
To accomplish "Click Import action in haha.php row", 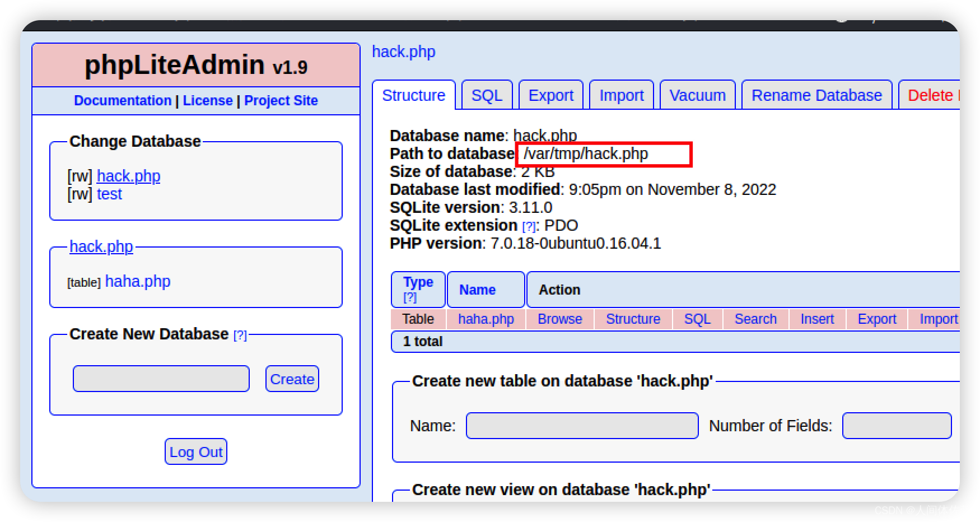I will (939, 319).
